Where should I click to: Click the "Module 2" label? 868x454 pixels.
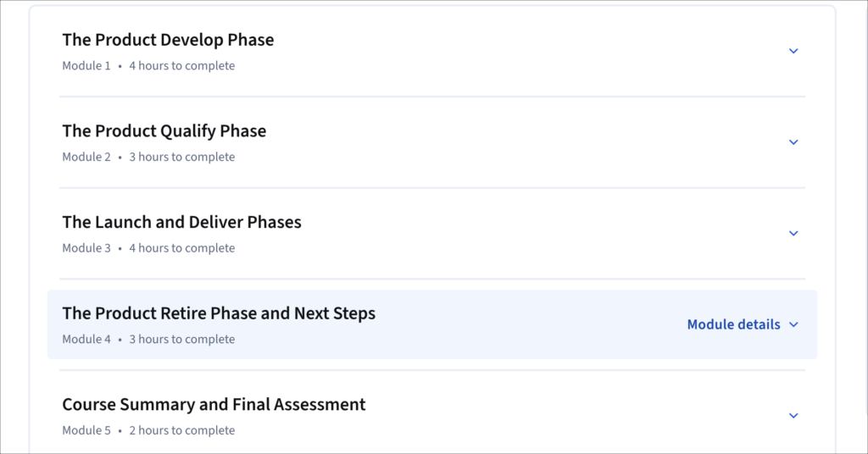tap(86, 158)
